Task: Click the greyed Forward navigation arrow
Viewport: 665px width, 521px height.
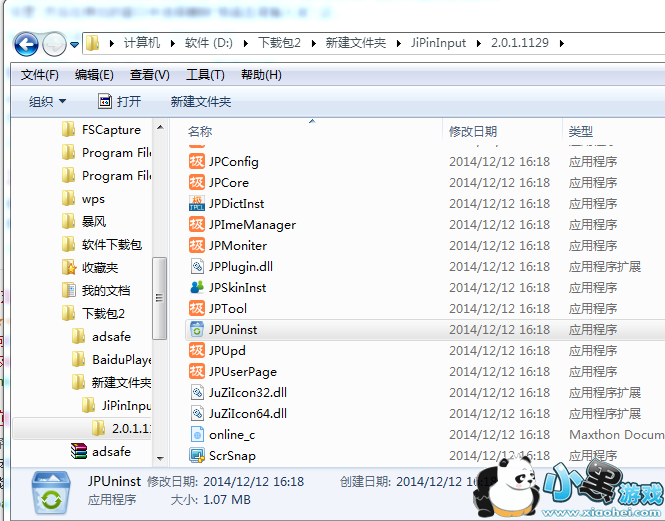Action: pyautogui.click(x=54, y=44)
